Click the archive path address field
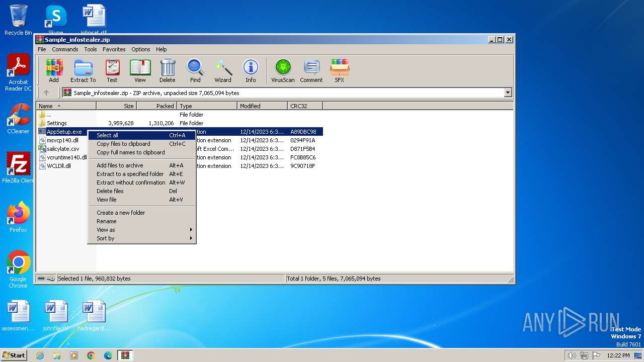The width and height of the screenshot is (644, 362). tap(283, 93)
